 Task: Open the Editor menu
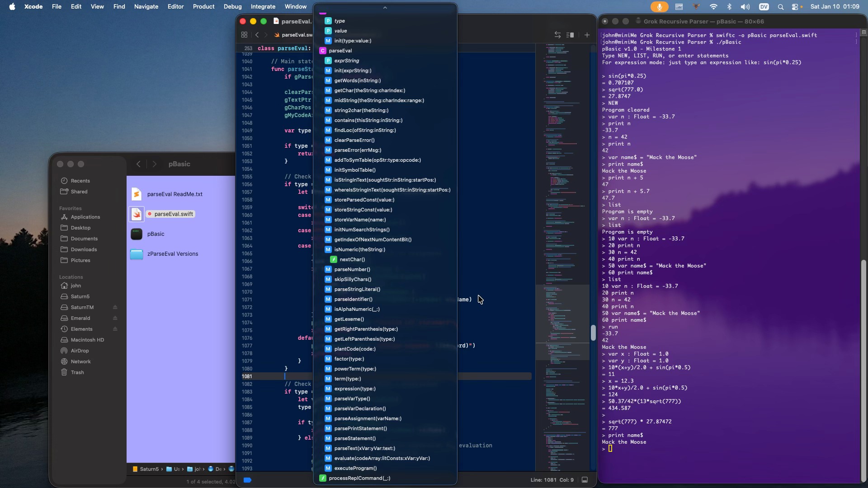[x=175, y=6]
